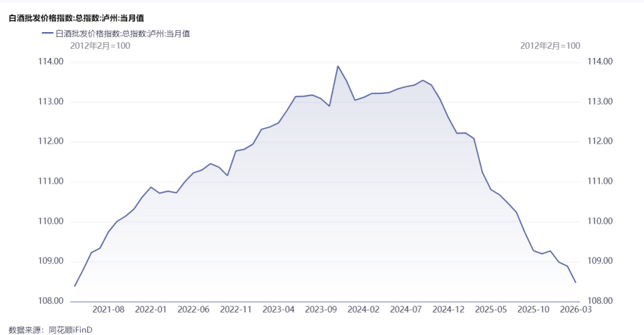Click the data source text 同花顺iFinD
The width and height of the screenshot is (644, 335).
click(x=70, y=330)
